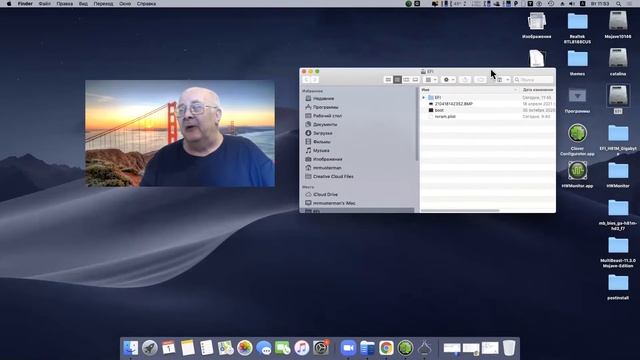Open Messages from the Dock

(264, 348)
